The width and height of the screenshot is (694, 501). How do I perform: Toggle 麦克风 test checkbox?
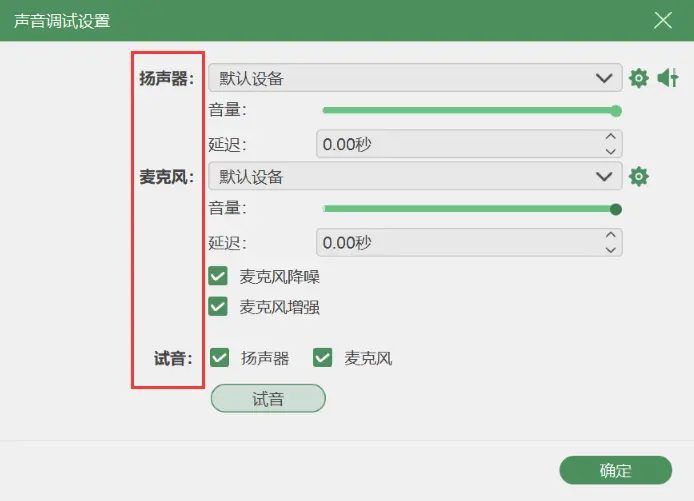[x=322, y=358]
